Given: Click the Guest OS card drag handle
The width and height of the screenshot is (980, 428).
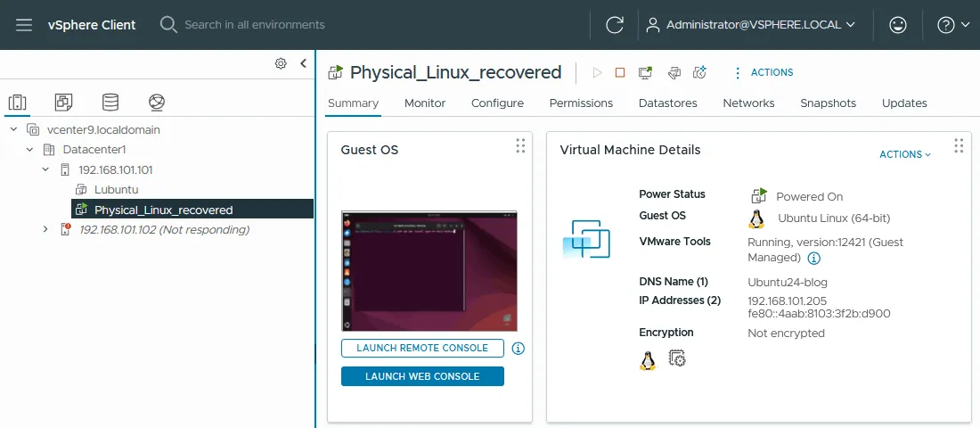Looking at the screenshot, I should 520,146.
